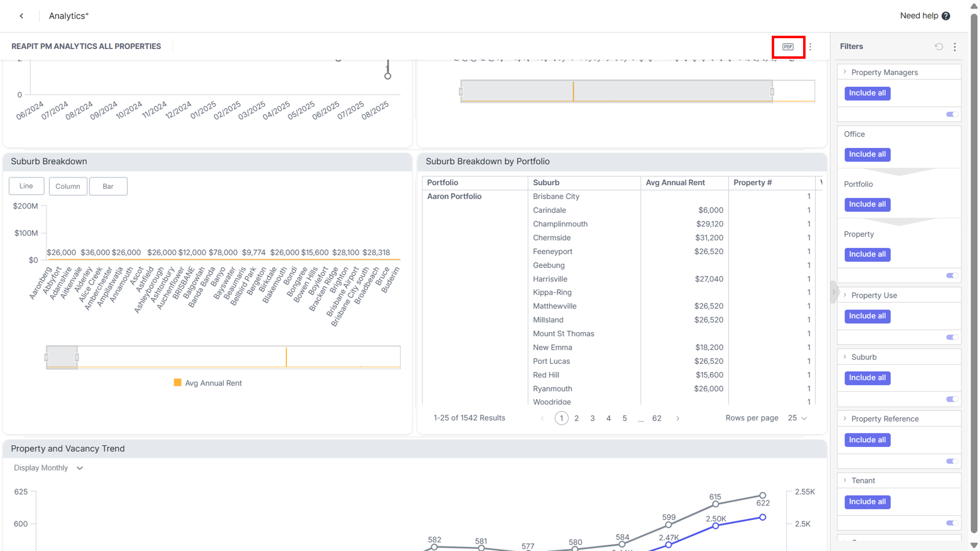The image size is (980, 551).
Task: Reset filters with the undo icon
Action: (x=939, y=47)
